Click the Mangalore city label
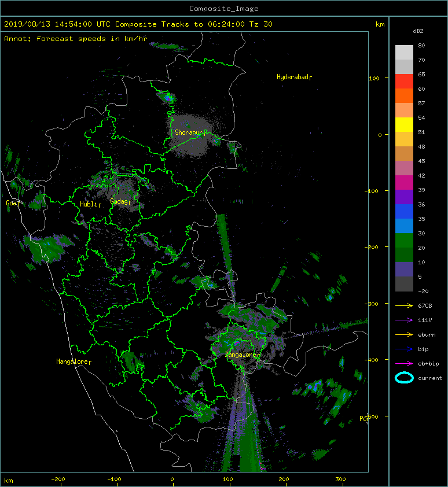Image resolution: width=448 pixels, height=487 pixels. point(72,361)
